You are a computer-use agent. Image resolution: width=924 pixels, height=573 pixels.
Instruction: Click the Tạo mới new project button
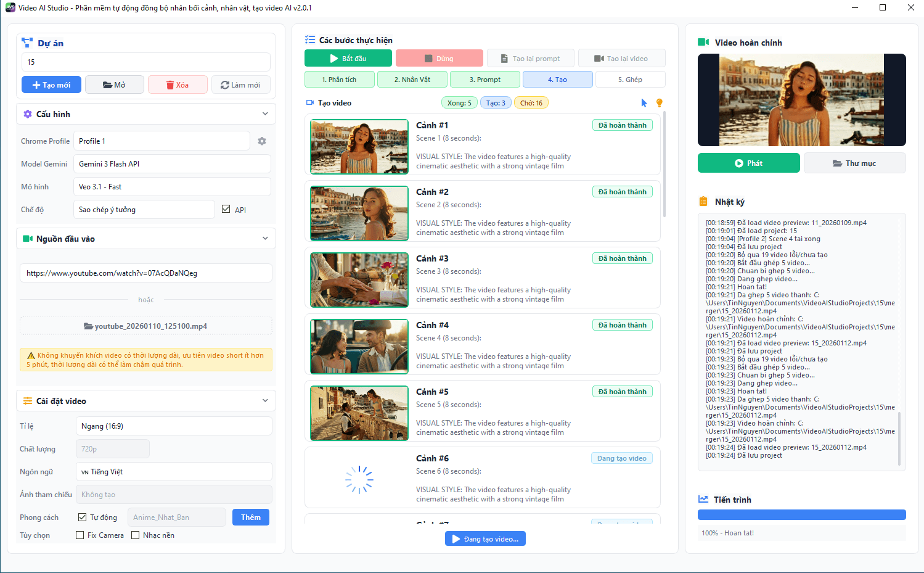tap(51, 85)
